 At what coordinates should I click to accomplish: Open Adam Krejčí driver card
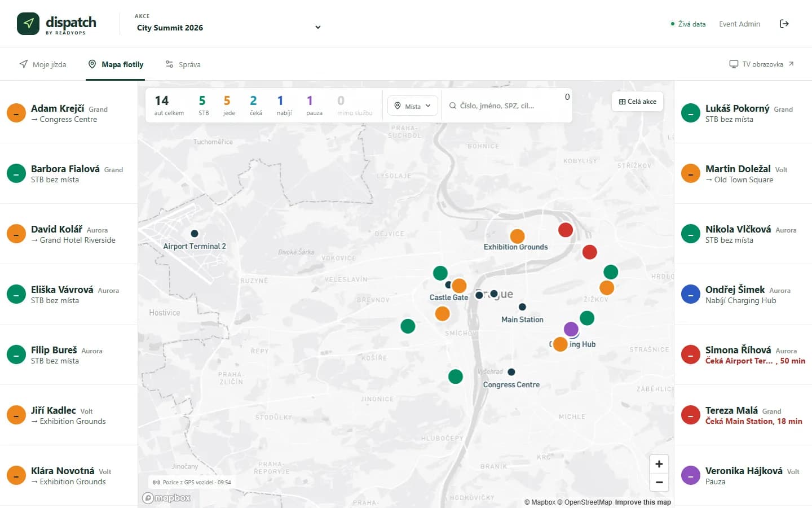69,113
